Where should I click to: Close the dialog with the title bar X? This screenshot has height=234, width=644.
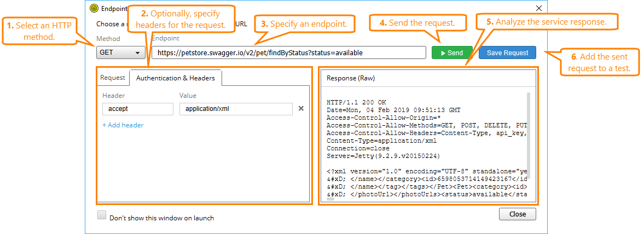[x=539, y=8]
